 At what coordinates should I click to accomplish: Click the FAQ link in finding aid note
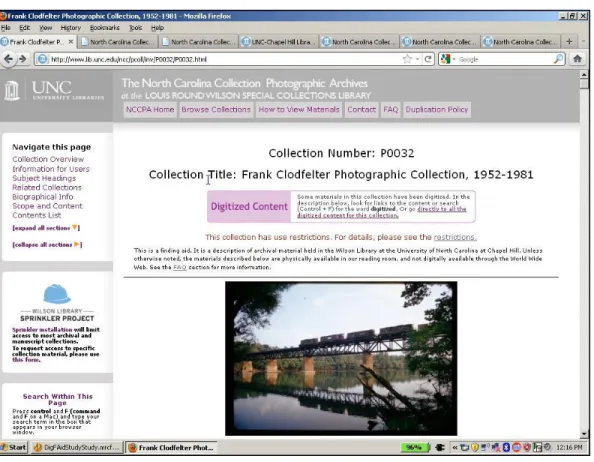pyautogui.click(x=180, y=267)
